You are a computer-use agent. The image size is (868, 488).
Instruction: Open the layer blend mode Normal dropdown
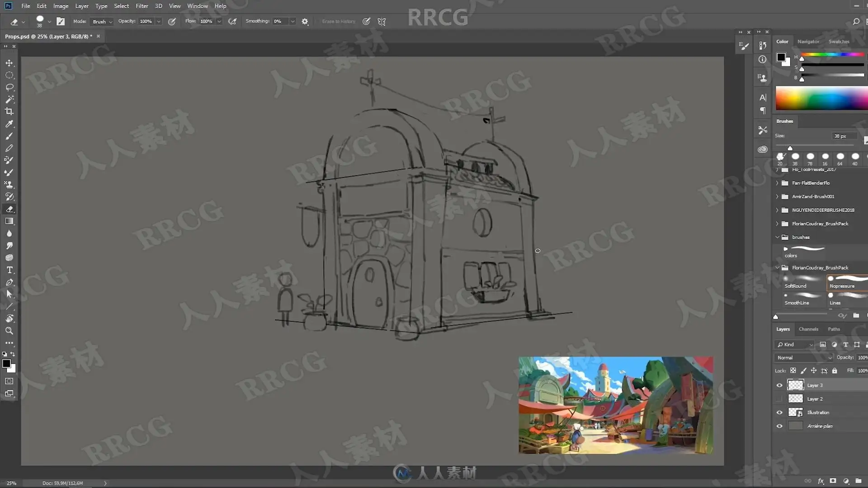[x=803, y=357]
